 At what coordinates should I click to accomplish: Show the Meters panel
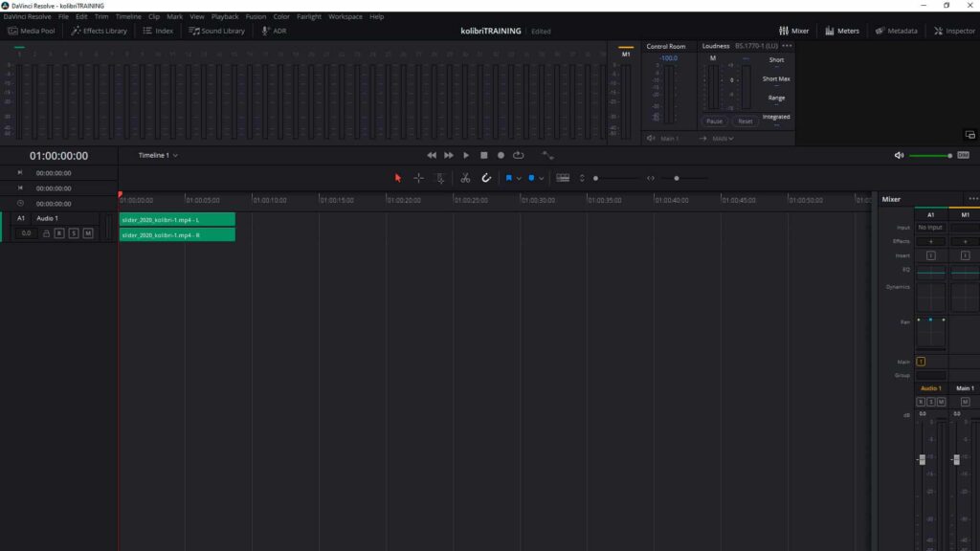tap(842, 31)
